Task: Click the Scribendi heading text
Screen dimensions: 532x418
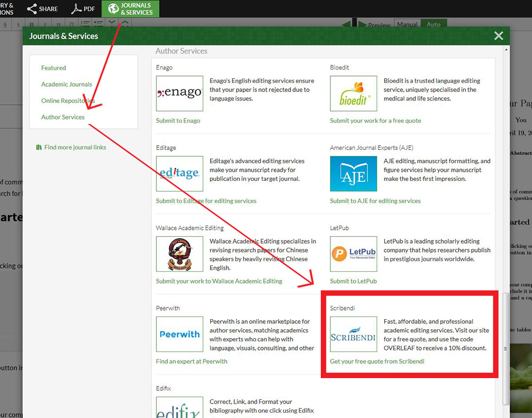Action: click(x=342, y=308)
